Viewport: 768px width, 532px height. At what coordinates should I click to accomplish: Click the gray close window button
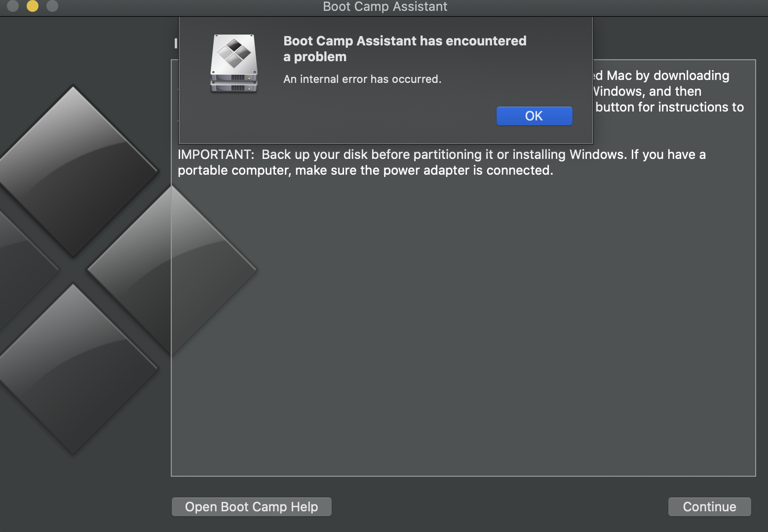coord(13,6)
